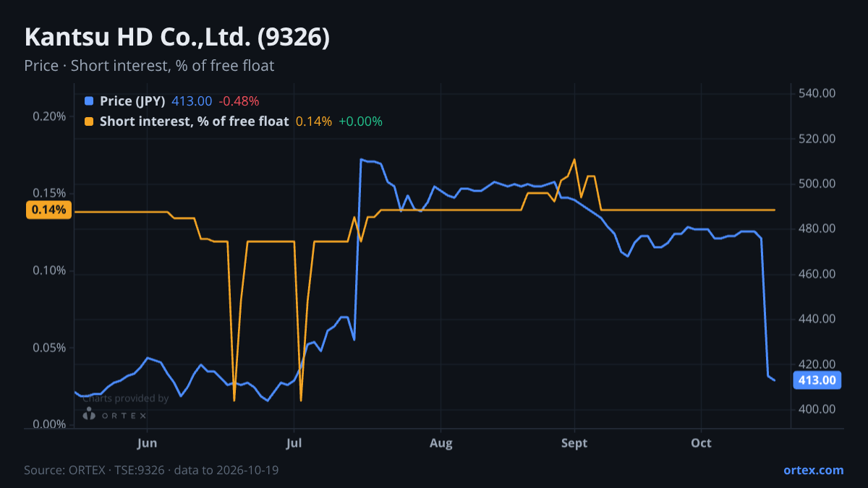This screenshot has width=868, height=488.
Task: Click the 440.00 right axis label
Action: click(x=817, y=319)
